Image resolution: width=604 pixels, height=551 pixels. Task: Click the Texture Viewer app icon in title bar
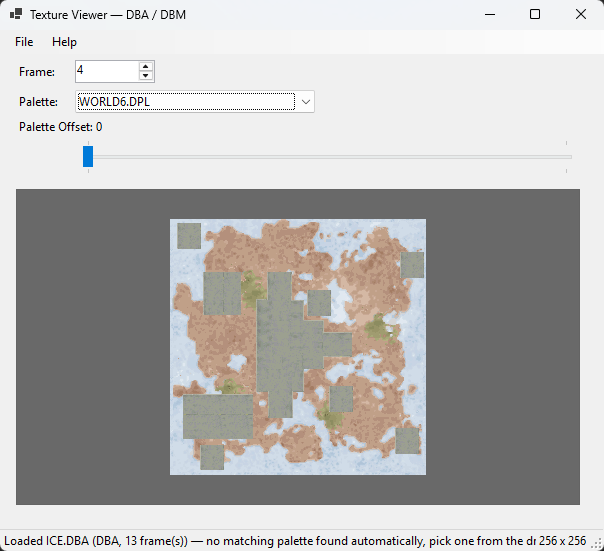16,14
